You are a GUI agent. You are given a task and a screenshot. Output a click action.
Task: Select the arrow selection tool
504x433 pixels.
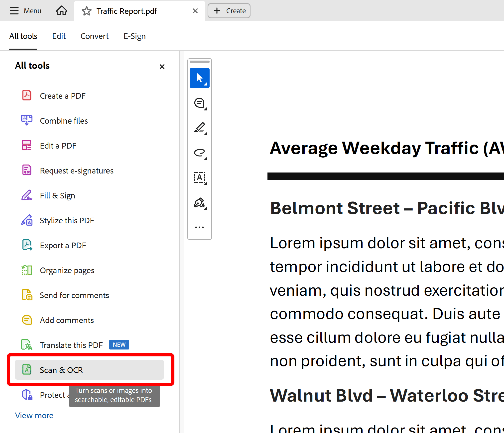click(x=199, y=78)
